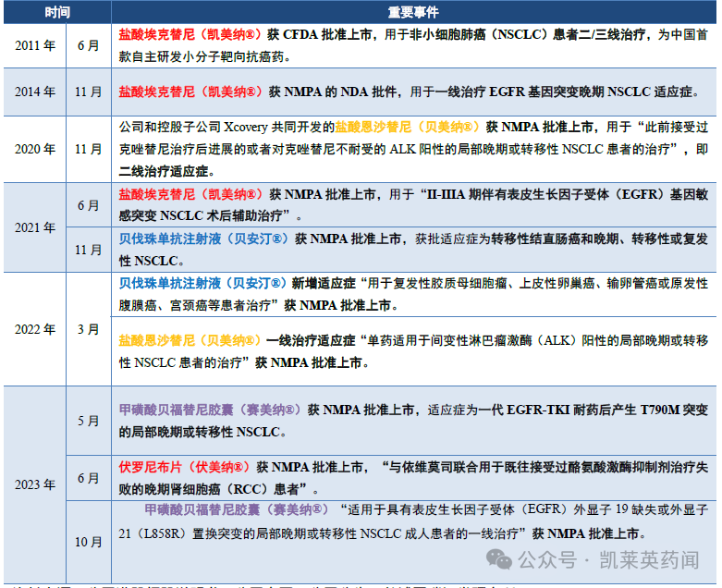Screen dimensions: 722x588
Task: Select blue "贝伐珠单抗注射液（贝安汀®）" in the 2022年 row
Action: pyautogui.click(x=203, y=283)
